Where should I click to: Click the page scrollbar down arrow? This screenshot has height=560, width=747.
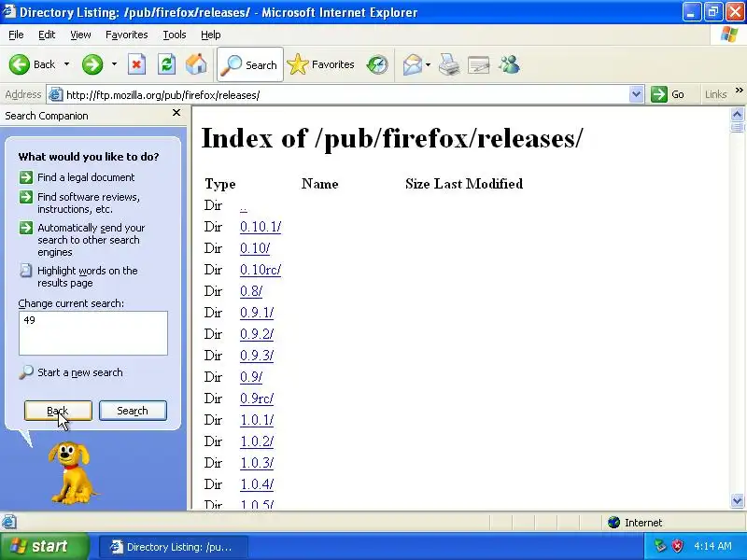[737, 500]
